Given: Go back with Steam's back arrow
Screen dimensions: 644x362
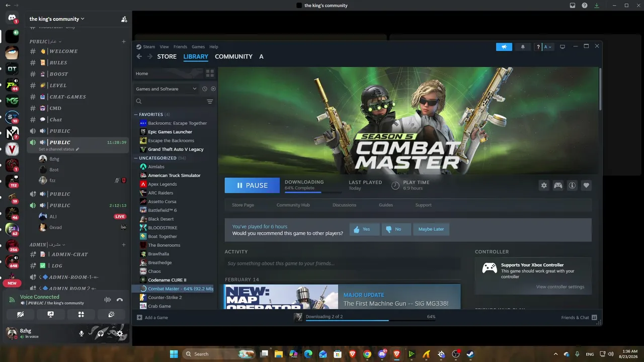Looking at the screenshot, I should coord(139,57).
